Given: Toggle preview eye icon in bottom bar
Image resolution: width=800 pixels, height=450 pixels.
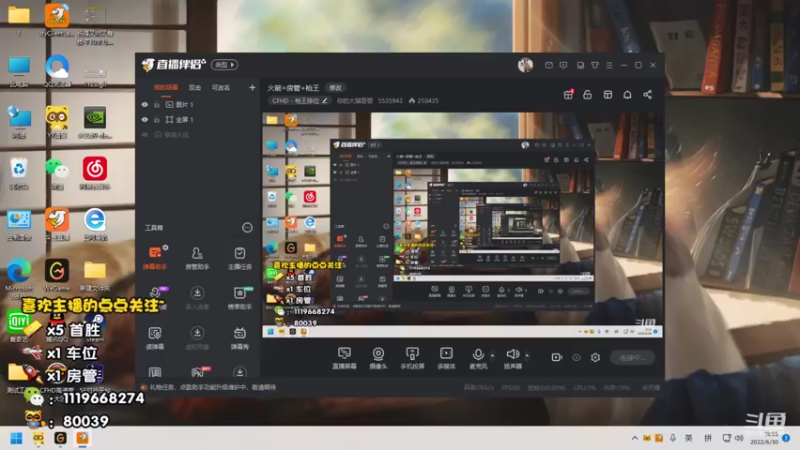Looking at the screenshot, I should pyautogui.click(x=576, y=357).
